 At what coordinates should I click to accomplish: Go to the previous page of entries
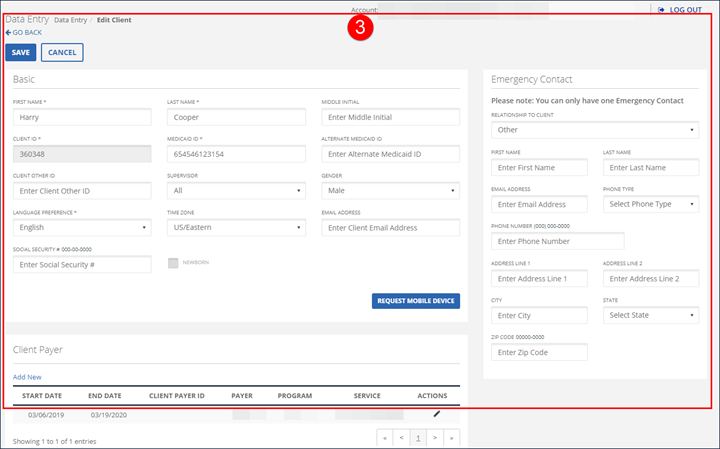[x=401, y=437]
